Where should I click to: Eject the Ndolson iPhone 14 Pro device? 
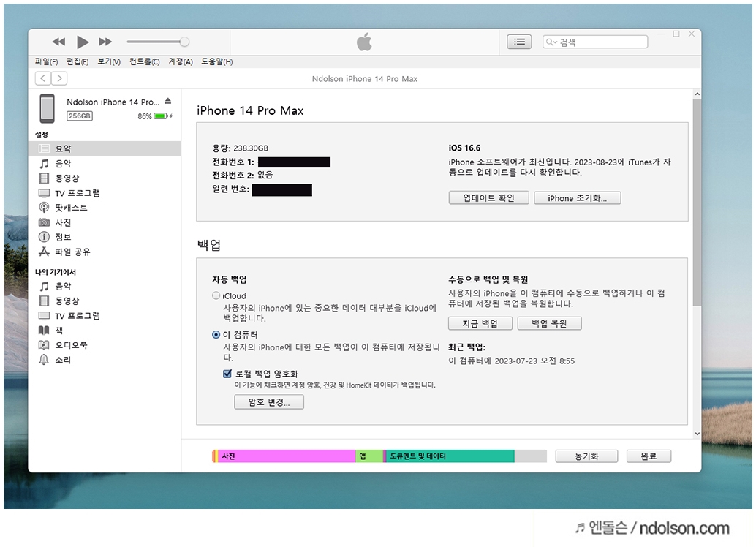(x=167, y=102)
